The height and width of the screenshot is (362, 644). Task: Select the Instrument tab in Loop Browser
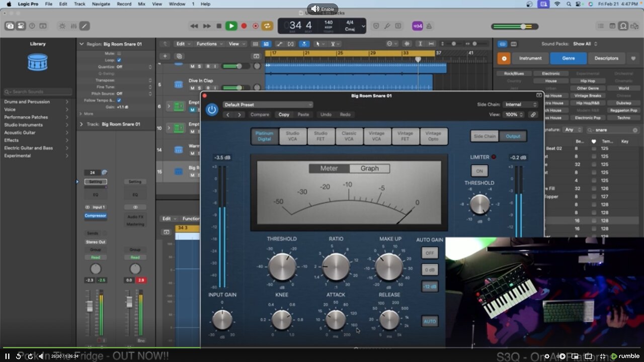[530, 58]
